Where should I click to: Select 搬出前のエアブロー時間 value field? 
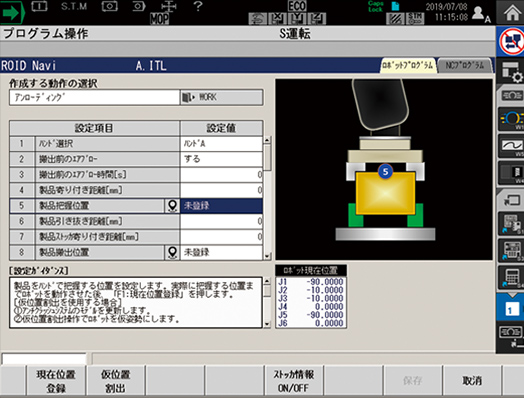click(x=221, y=175)
